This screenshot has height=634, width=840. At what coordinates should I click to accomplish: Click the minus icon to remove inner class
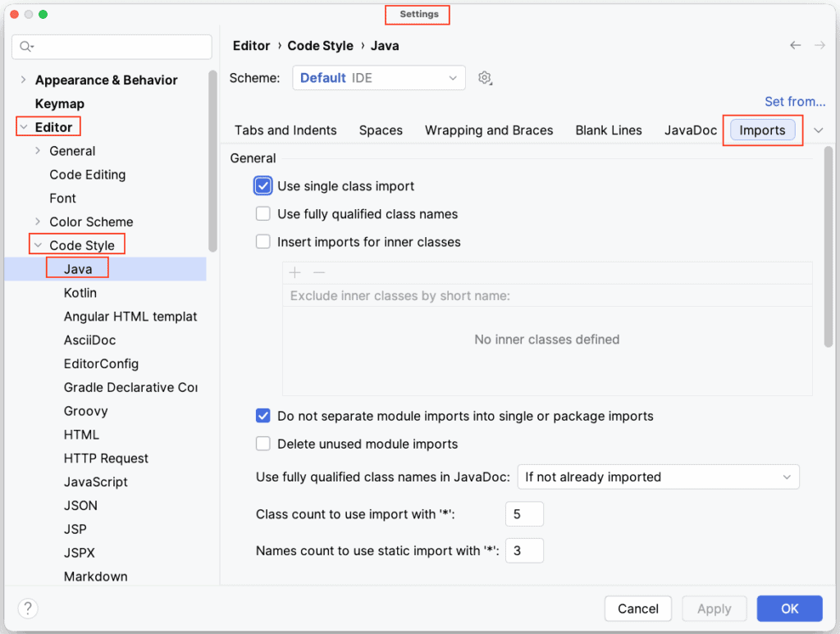click(319, 272)
